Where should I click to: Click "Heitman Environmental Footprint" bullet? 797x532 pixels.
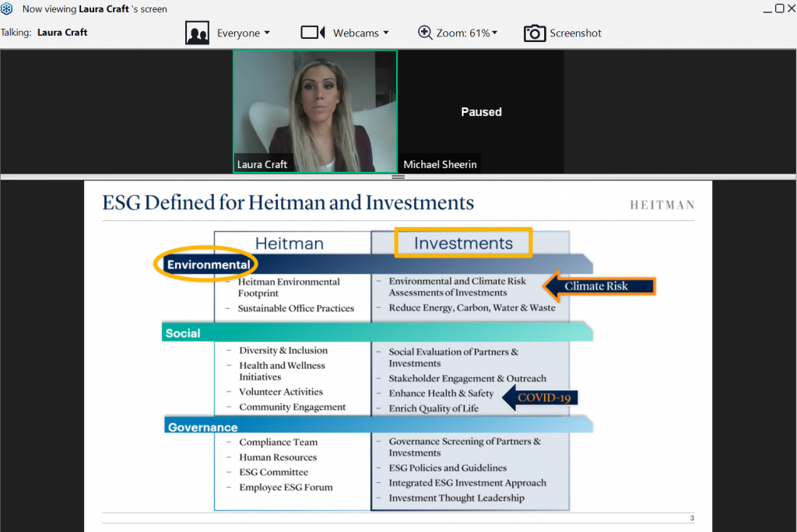coord(289,288)
